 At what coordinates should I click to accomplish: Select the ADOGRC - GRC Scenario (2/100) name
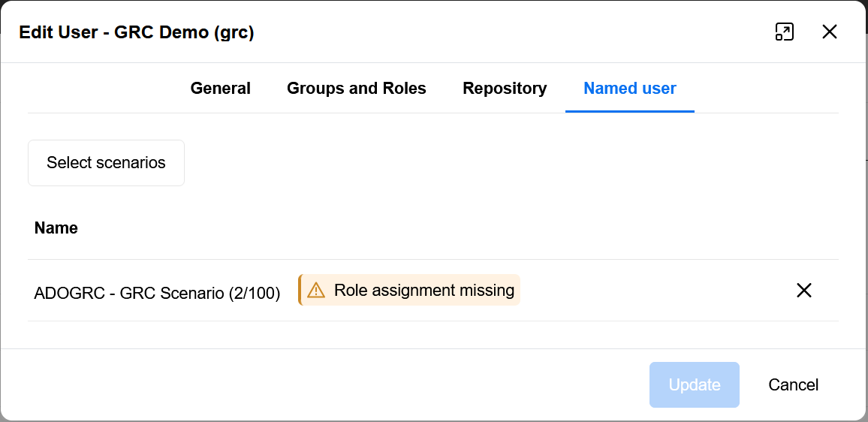coord(157,293)
